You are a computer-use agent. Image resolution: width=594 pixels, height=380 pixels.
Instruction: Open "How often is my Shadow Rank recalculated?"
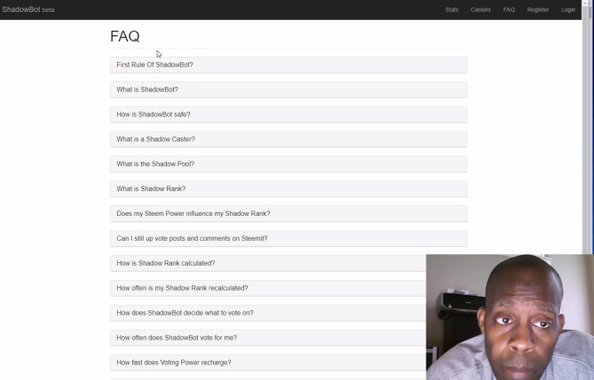(268, 288)
